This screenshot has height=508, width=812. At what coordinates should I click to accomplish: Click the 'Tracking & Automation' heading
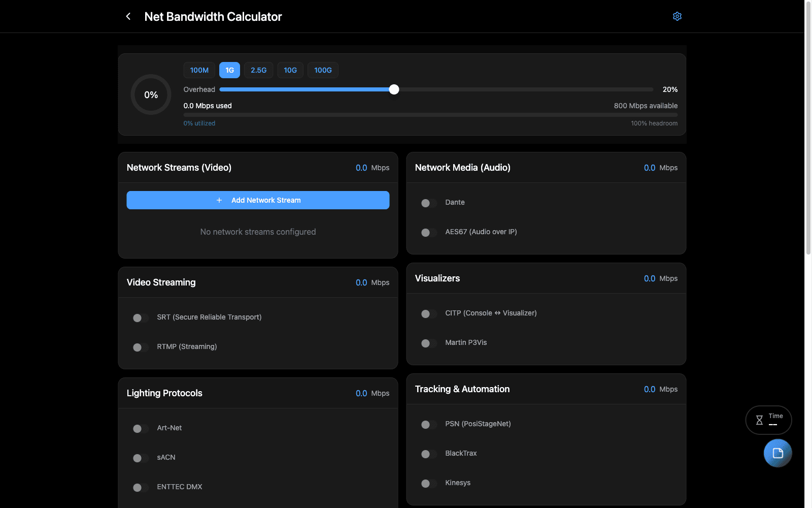462,389
